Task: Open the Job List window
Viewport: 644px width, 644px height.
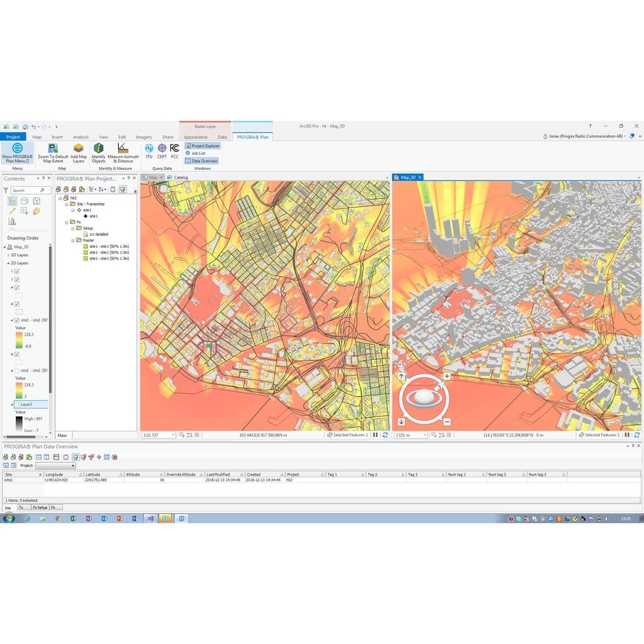Action: (197, 153)
